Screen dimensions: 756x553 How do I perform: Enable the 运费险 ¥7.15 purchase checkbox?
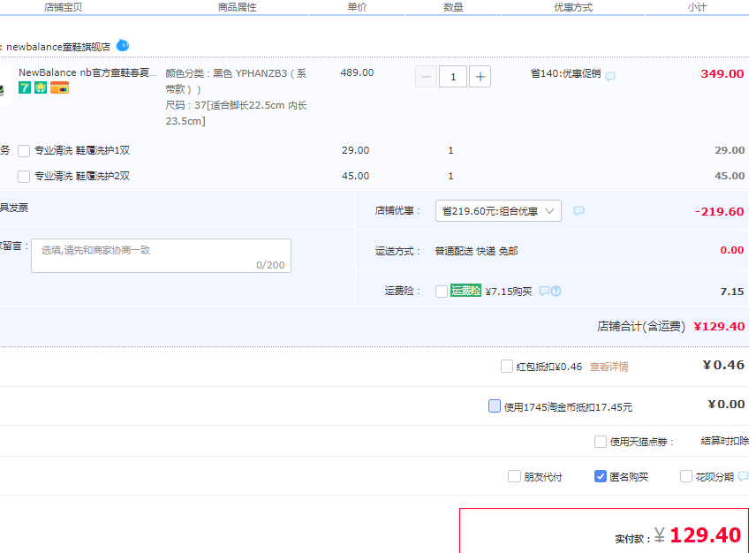(x=442, y=292)
